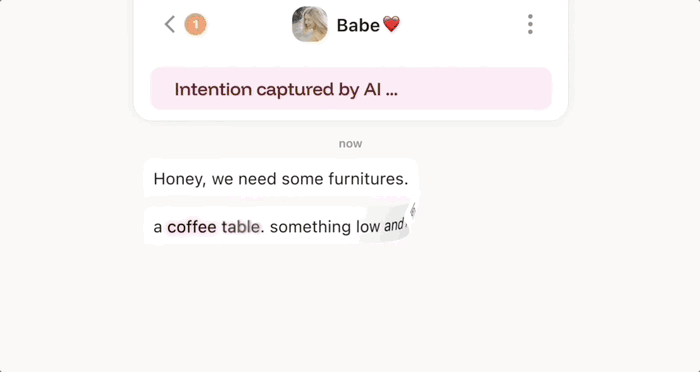This screenshot has width=700, height=372.
Task: Click the red heart emoji beside Babe
Action: tap(392, 25)
